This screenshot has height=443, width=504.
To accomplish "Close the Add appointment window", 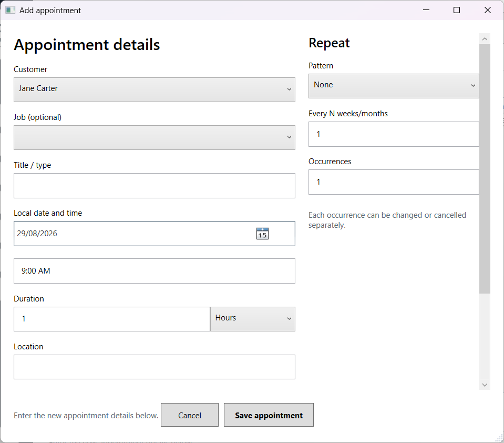I will click(487, 10).
